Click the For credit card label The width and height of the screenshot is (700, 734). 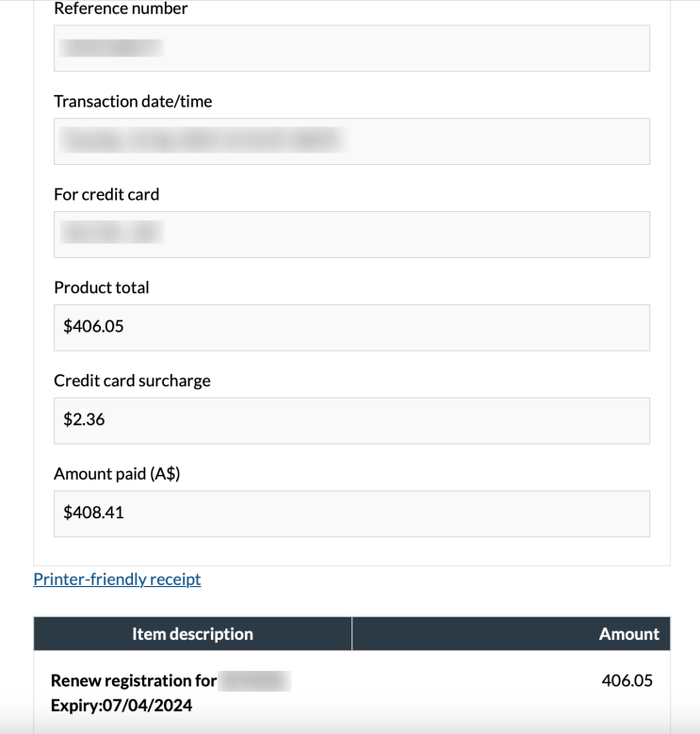[x=106, y=194]
